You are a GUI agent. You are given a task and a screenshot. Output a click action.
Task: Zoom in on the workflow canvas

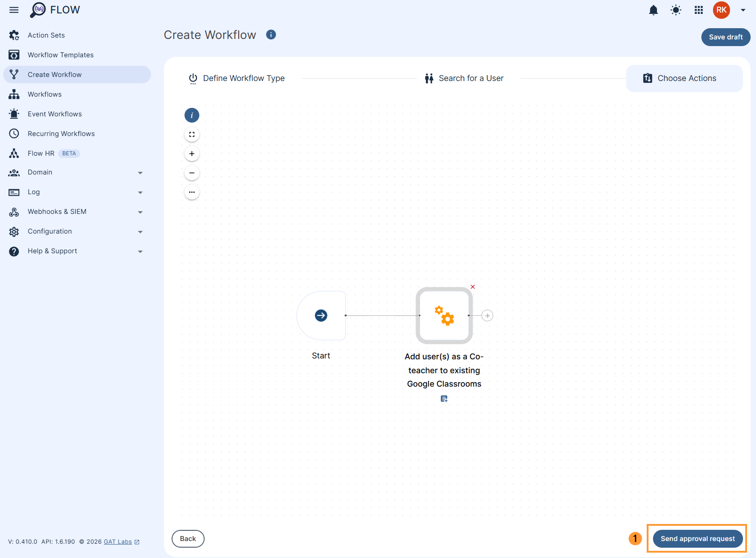[x=192, y=153]
